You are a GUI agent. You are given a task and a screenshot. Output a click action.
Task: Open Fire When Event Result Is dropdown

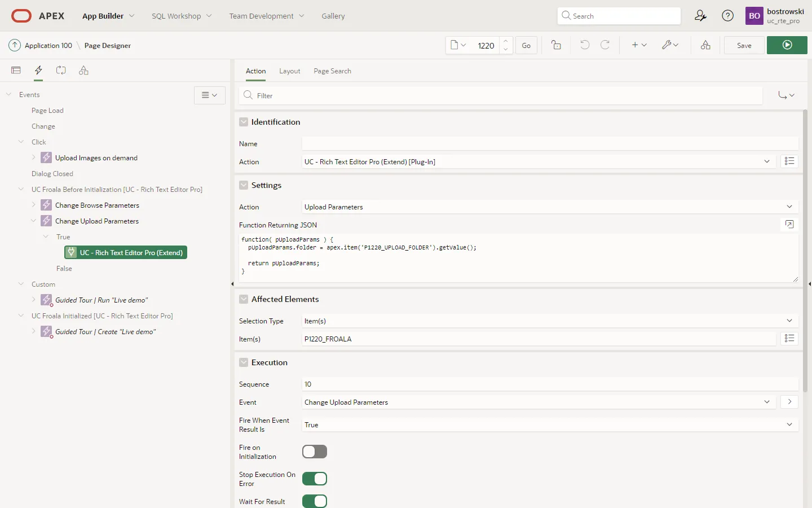(x=550, y=424)
